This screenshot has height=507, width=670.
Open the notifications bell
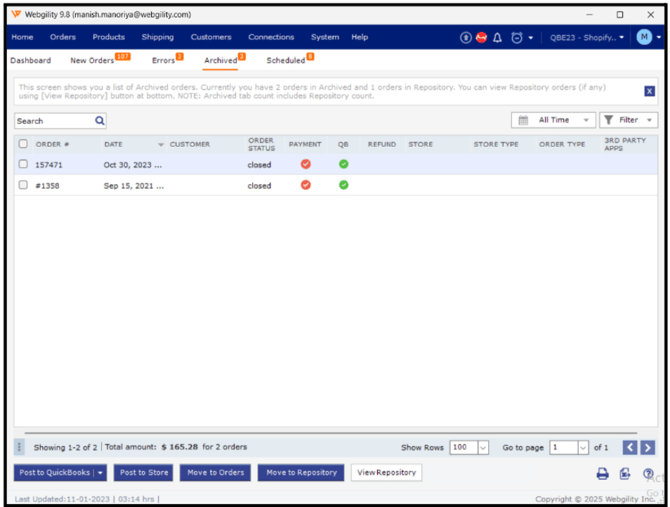tap(497, 37)
